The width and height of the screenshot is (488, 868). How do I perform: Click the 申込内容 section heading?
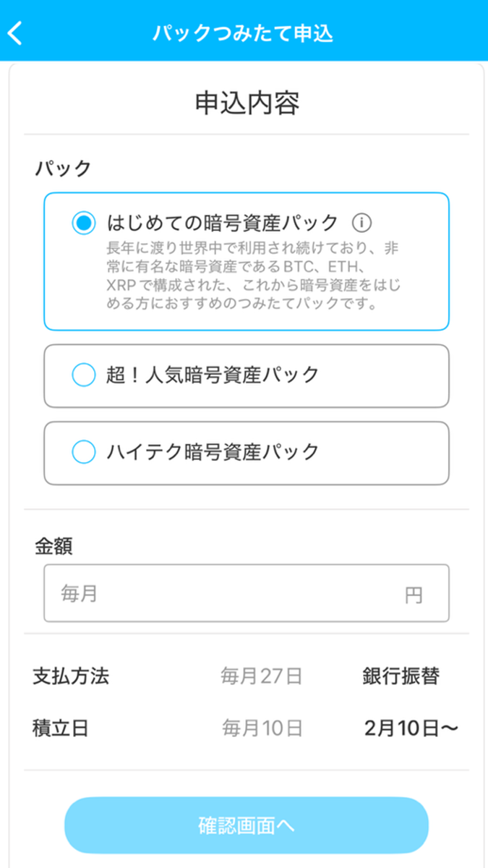point(247,103)
